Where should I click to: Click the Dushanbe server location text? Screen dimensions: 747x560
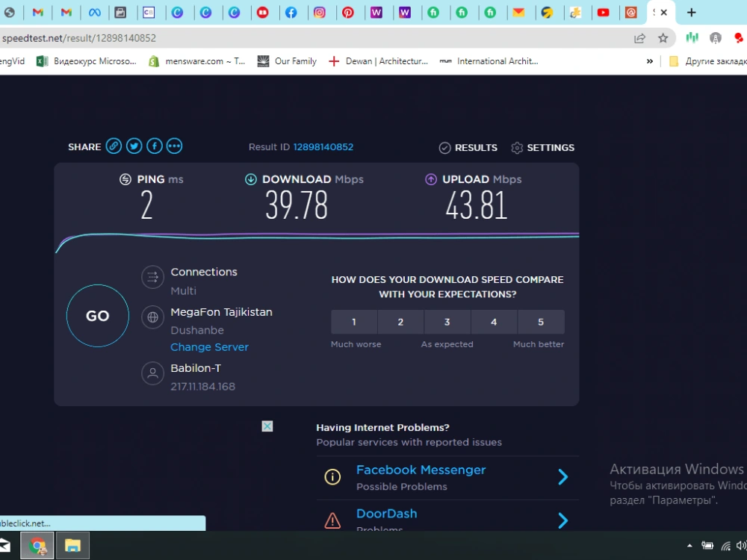tap(197, 330)
